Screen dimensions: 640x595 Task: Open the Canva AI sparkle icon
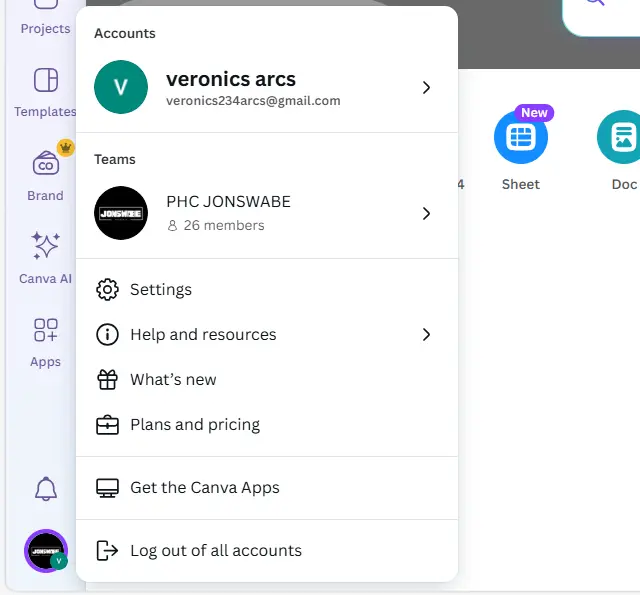[x=46, y=245]
